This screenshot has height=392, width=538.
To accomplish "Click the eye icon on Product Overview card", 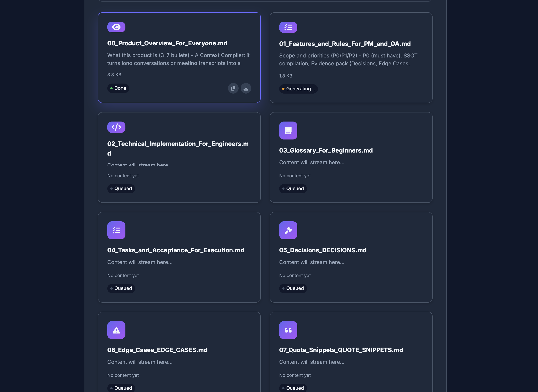I will point(116,27).
